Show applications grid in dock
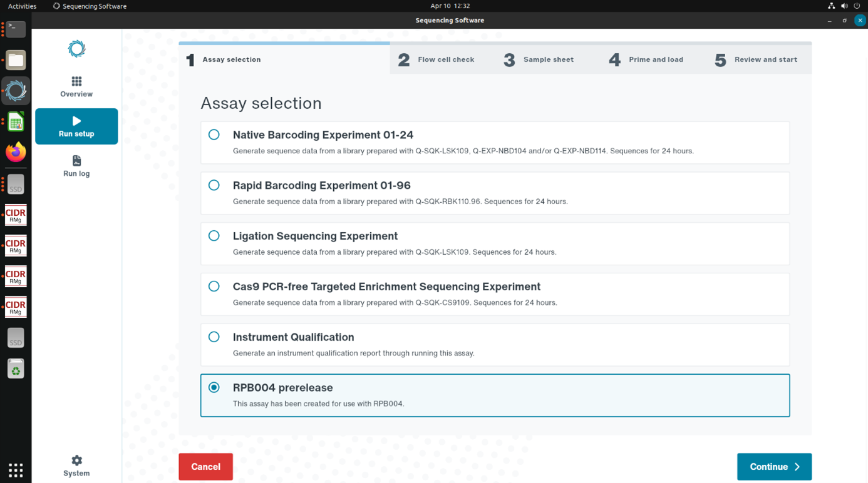The height and width of the screenshot is (483, 868). 16,469
